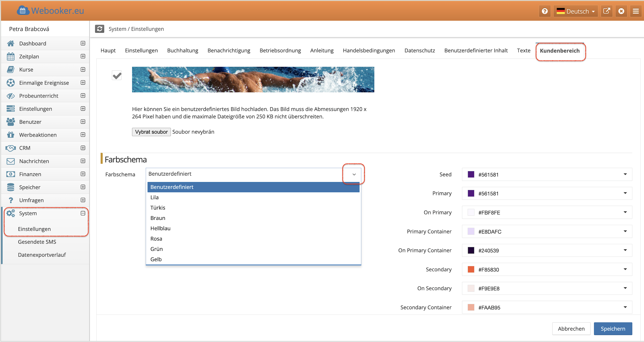Viewport: 644px width, 342px height.
Task: Click the Seed purple color swatch
Action: point(471,174)
